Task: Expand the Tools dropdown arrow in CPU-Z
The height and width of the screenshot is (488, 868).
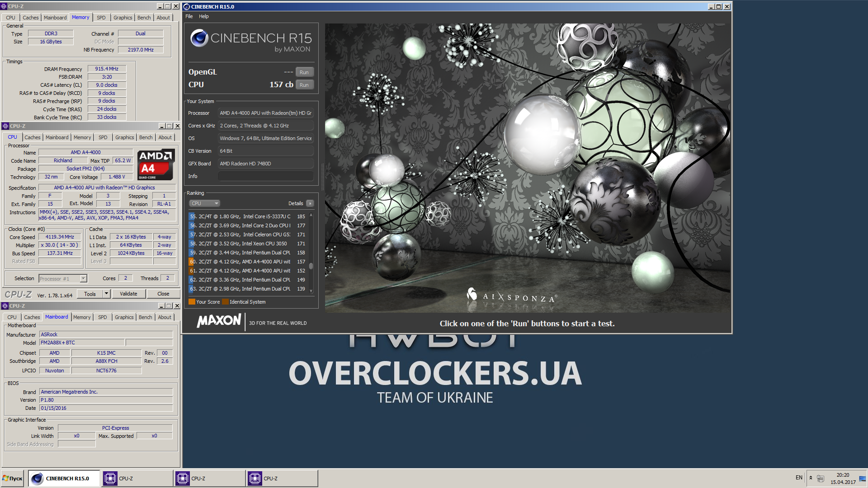Action: tap(107, 294)
